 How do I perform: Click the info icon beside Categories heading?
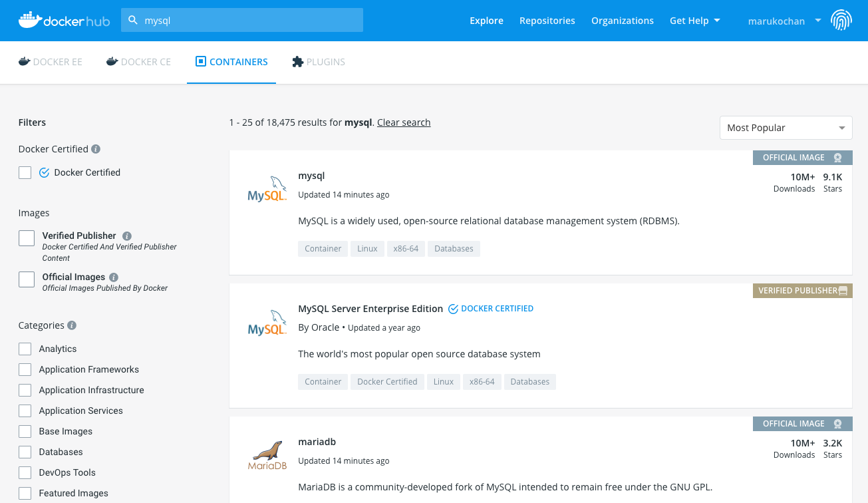pyautogui.click(x=72, y=326)
